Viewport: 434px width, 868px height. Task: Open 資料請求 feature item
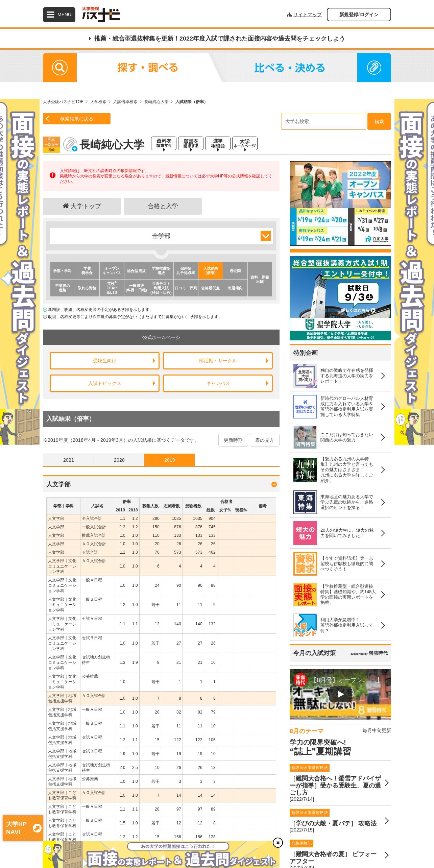[340, 564]
